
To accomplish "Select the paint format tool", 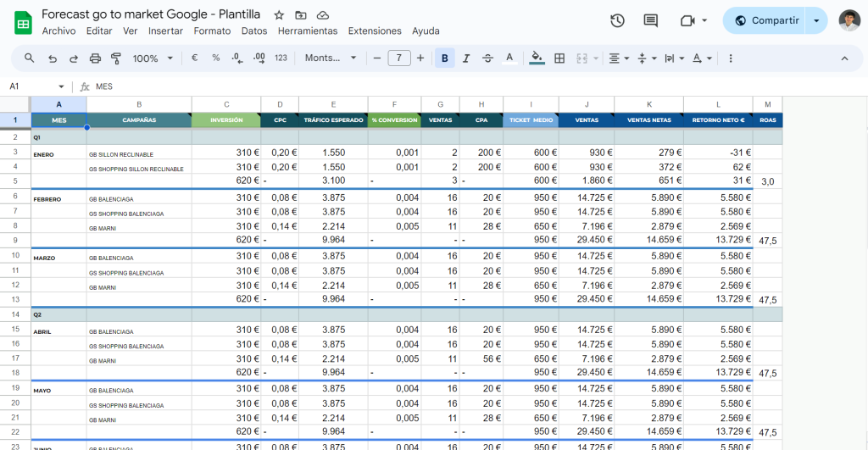I will tap(116, 58).
